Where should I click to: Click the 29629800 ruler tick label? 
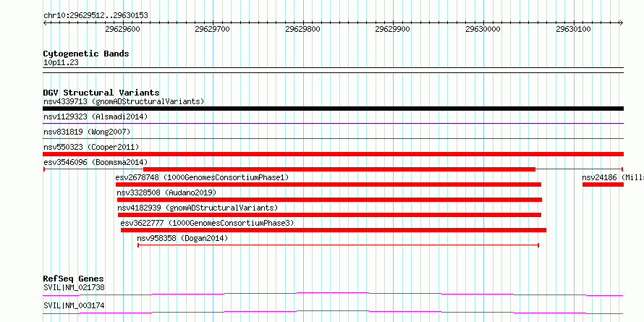click(x=302, y=29)
